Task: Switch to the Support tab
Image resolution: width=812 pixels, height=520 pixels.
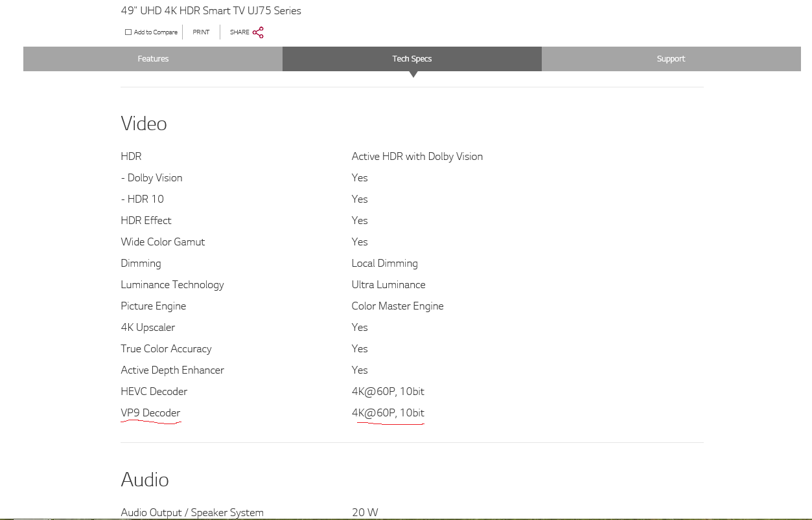Action: tap(671, 59)
